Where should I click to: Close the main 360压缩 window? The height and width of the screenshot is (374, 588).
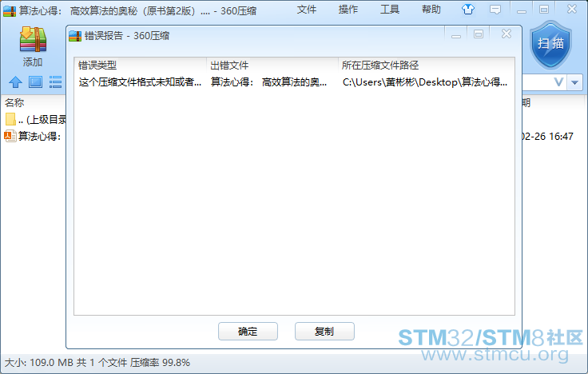[572, 9]
